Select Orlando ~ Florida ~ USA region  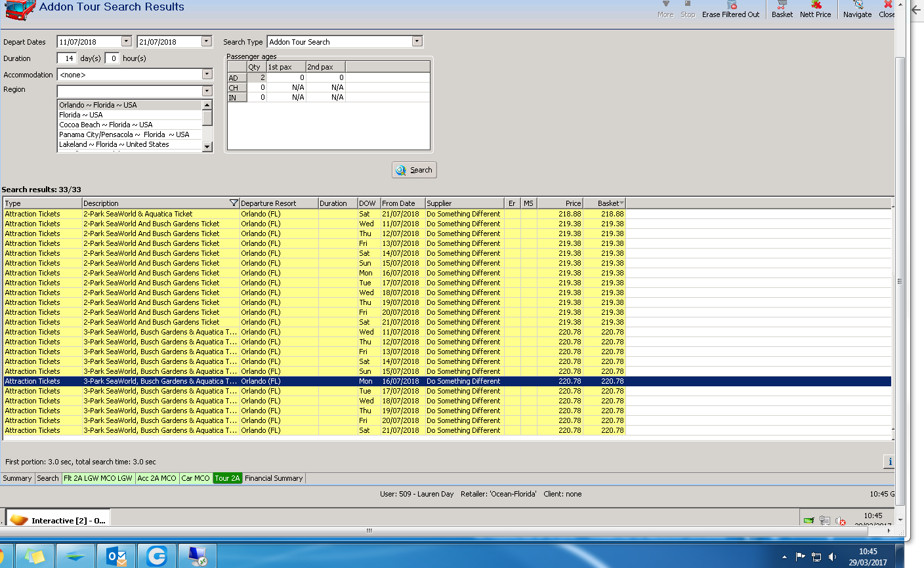130,105
